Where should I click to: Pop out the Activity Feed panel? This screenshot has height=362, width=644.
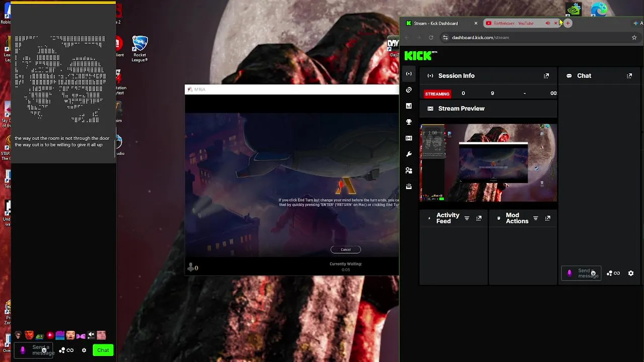tap(479, 218)
